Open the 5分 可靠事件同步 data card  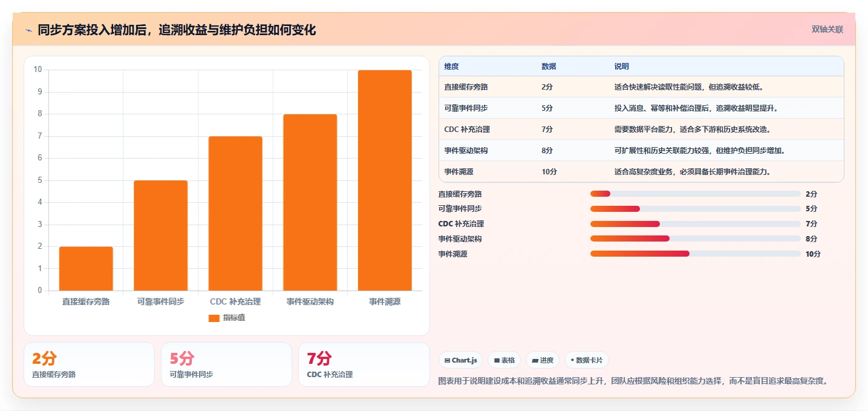pos(226,364)
